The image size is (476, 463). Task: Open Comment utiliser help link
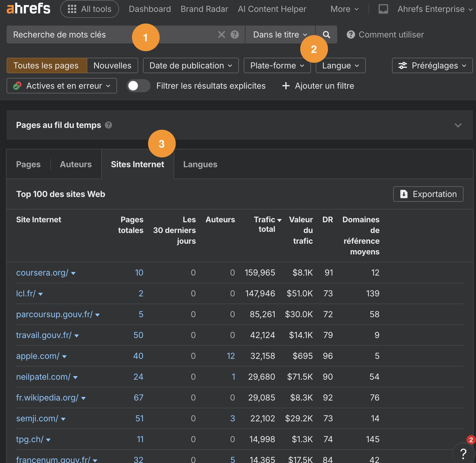point(385,35)
